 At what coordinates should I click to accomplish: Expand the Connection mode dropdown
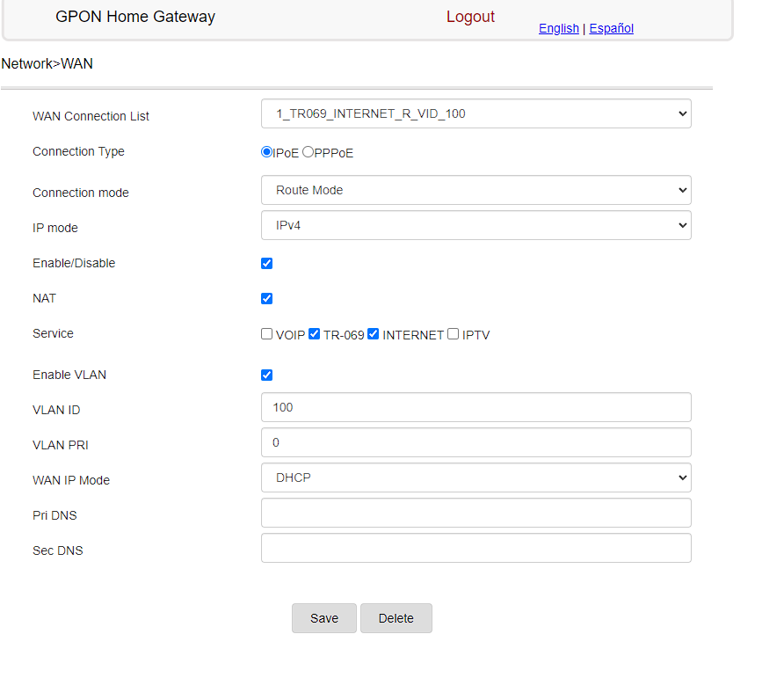click(x=475, y=190)
